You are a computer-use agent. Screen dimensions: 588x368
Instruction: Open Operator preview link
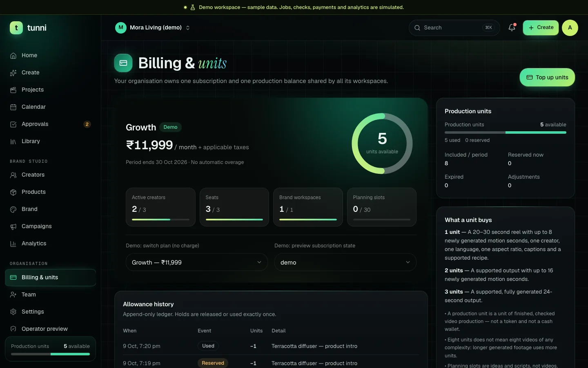coord(51,329)
